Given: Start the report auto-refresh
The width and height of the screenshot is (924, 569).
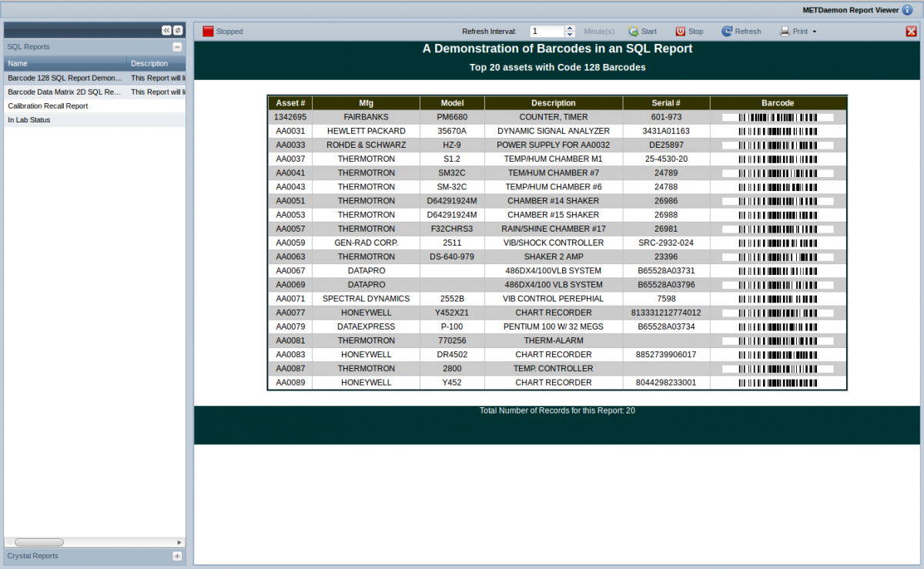Looking at the screenshot, I should coord(642,32).
